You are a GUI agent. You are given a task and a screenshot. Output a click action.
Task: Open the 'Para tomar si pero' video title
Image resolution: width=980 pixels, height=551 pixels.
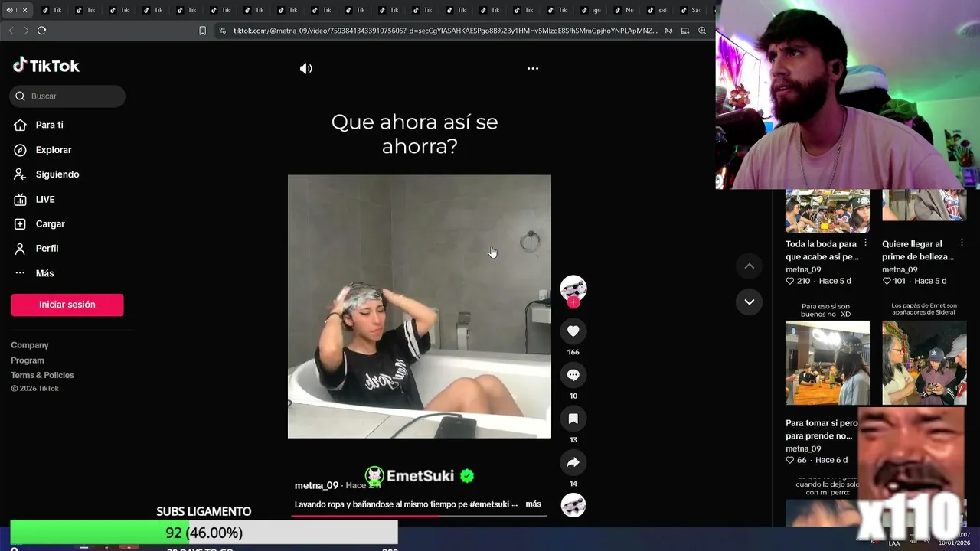point(822,429)
